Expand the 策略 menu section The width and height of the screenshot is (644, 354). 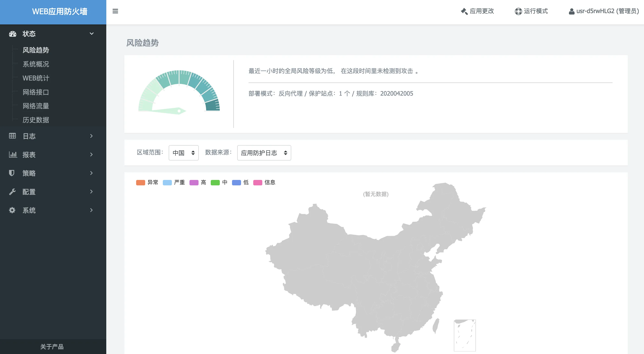(92, 173)
